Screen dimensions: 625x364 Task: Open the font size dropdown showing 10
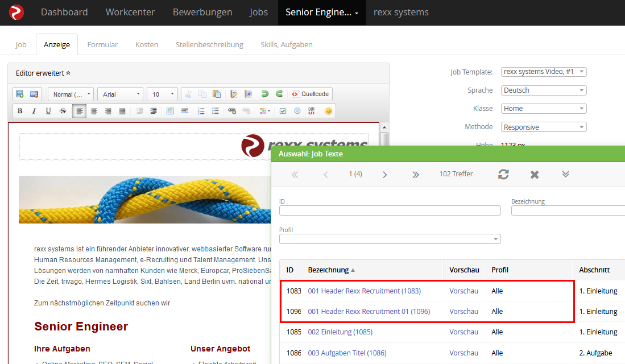[x=162, y=94]
